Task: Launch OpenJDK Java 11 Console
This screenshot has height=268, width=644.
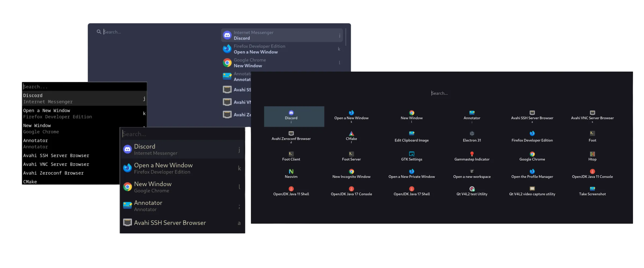Action: coord(592,174)
